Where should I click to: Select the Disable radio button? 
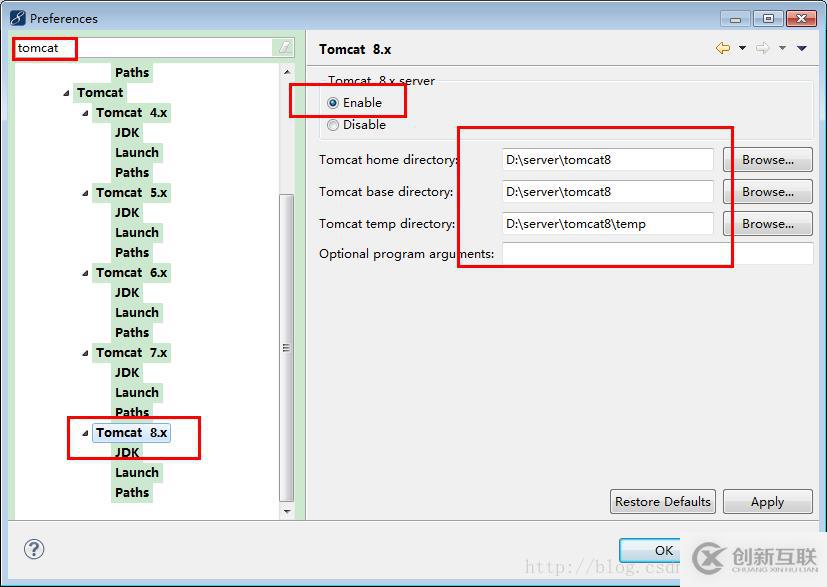(332, 125)
